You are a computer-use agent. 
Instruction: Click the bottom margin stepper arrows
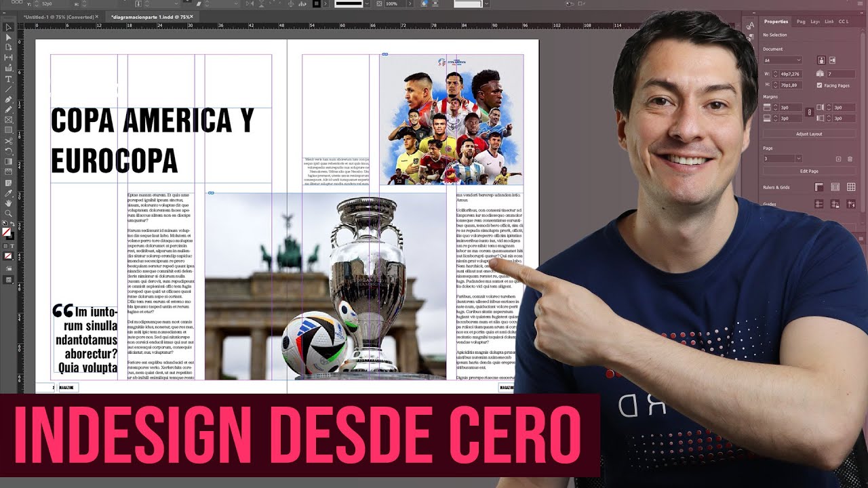tap(776, 119)
